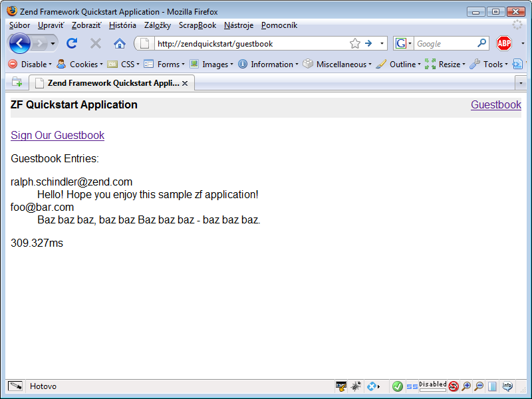Image resolution: width=532 pixels, height=399 pixels.
Task: Go back with the blue back arrow
Action: (19, 43)
